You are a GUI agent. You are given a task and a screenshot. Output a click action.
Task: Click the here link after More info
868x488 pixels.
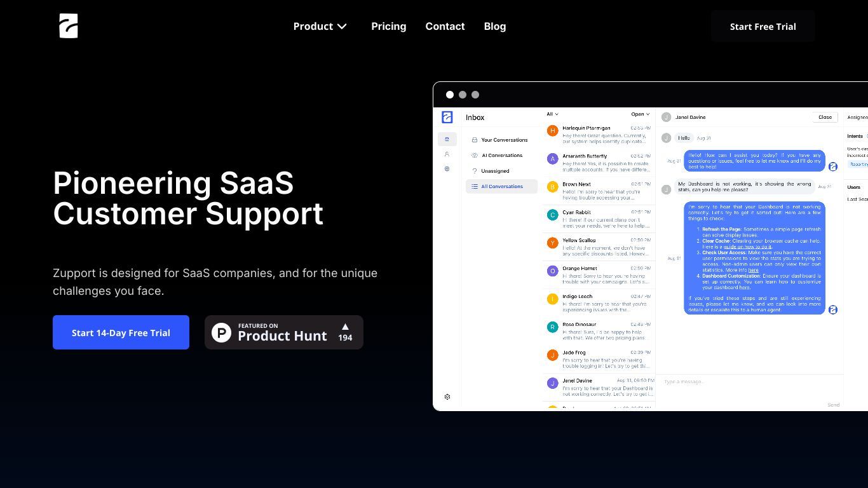(x=753, y=270)
